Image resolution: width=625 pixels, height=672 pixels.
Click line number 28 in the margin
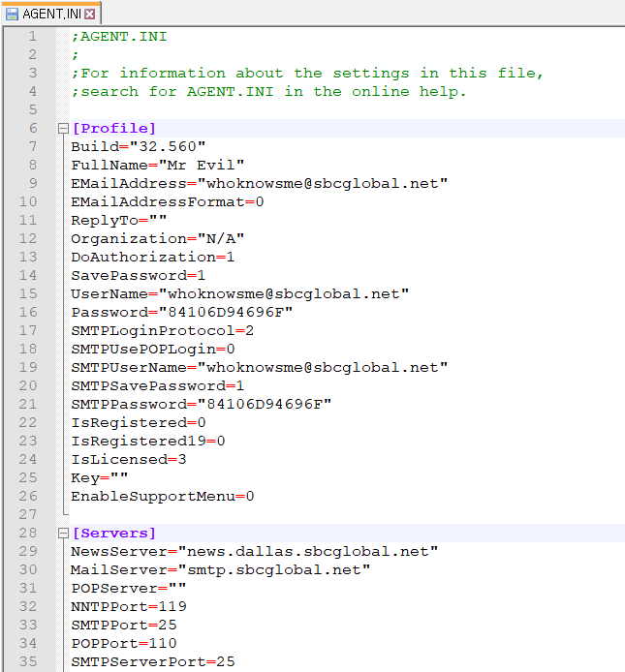click(x=28, y=533)
